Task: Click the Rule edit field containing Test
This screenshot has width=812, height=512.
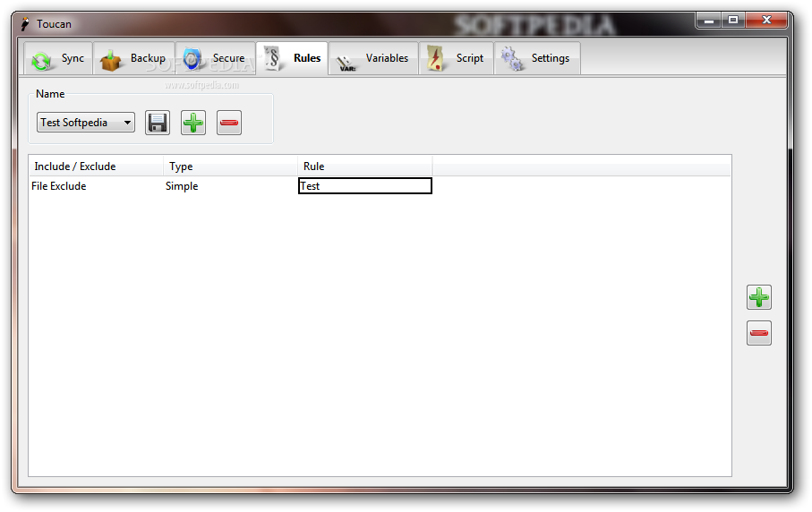Action: pyautogui.click(x=365, y=186)
